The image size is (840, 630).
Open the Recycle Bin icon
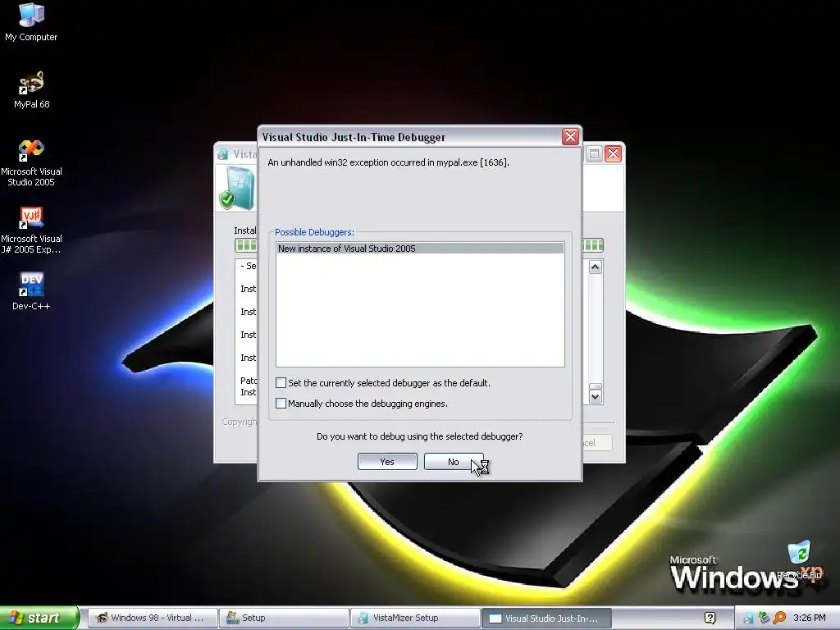[799, 559]
